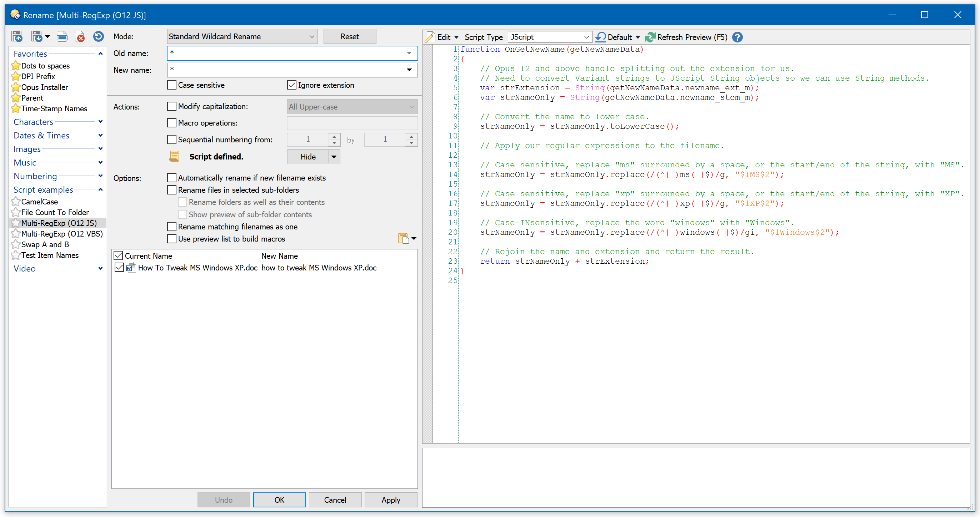Open the Mode dropdown
This screenshot has height=517, width=980.
[x=312, y=36]
